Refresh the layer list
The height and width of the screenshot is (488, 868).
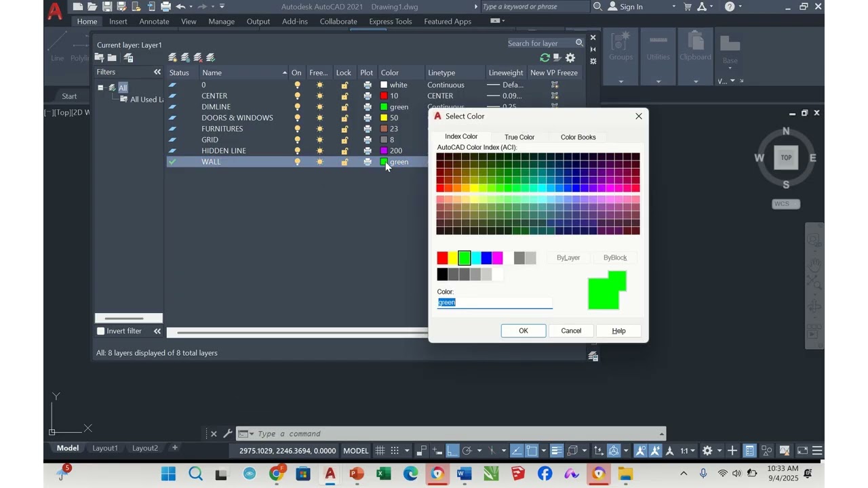point(545,58)
